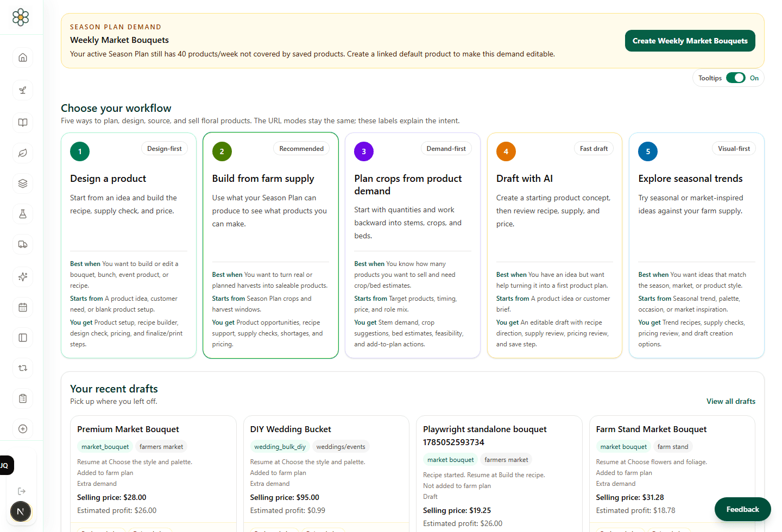
Task: Open the book icon in sidebar
Action: 23,123
